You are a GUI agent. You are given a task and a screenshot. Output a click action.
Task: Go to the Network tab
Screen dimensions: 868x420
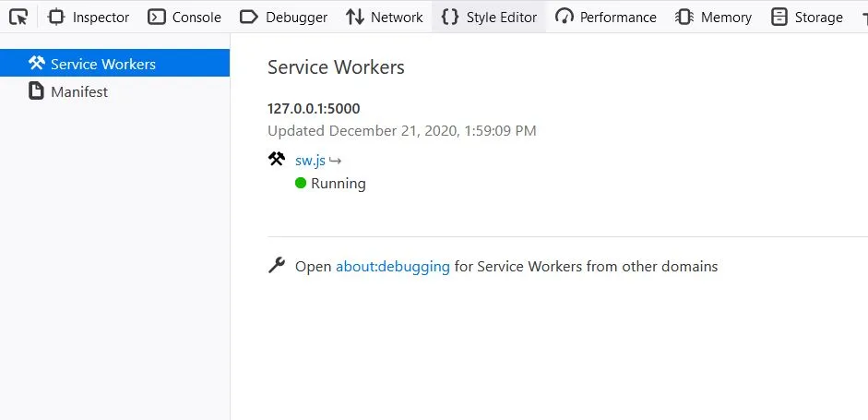pyautogui.click(x=384, y=17)
